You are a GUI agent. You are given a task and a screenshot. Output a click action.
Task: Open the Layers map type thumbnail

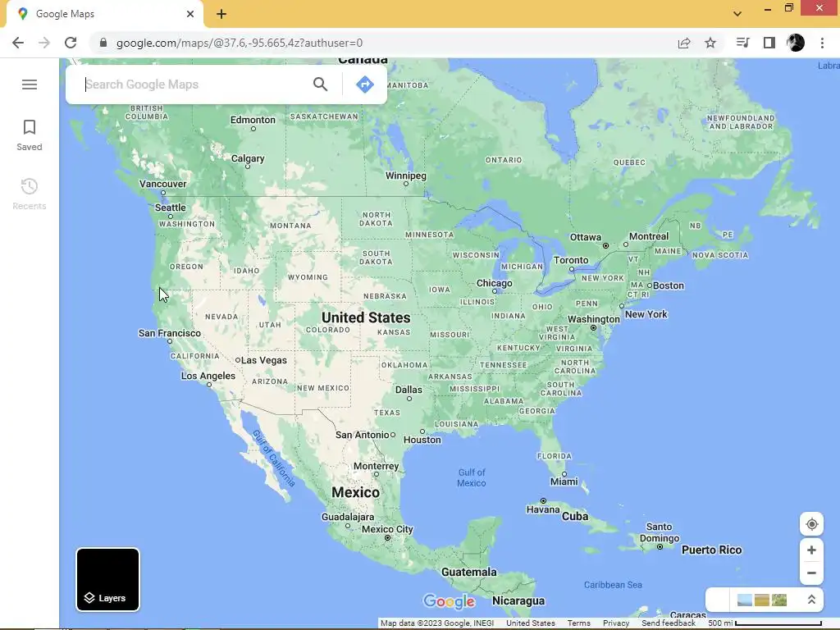click(107, 580)
